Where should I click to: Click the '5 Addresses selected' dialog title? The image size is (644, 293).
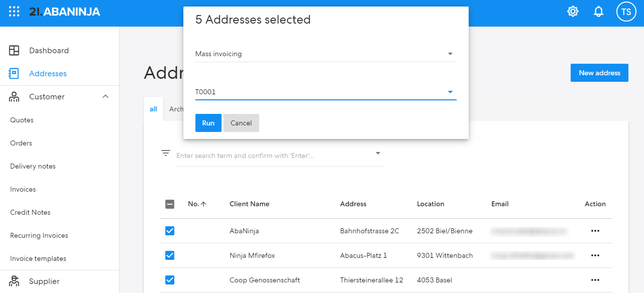(x=253, y=20)
